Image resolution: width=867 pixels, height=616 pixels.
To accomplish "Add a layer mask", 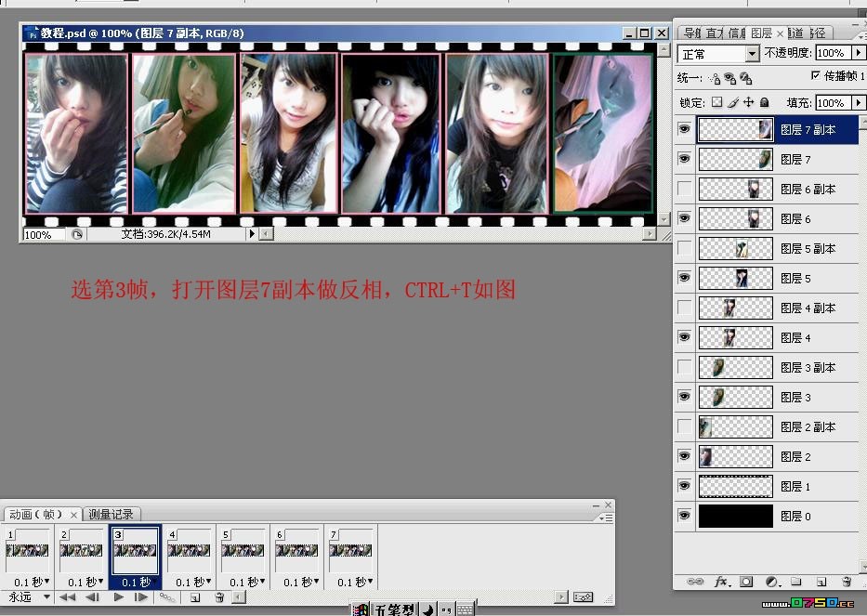I will pyautogui.click(x=746, y=582).
